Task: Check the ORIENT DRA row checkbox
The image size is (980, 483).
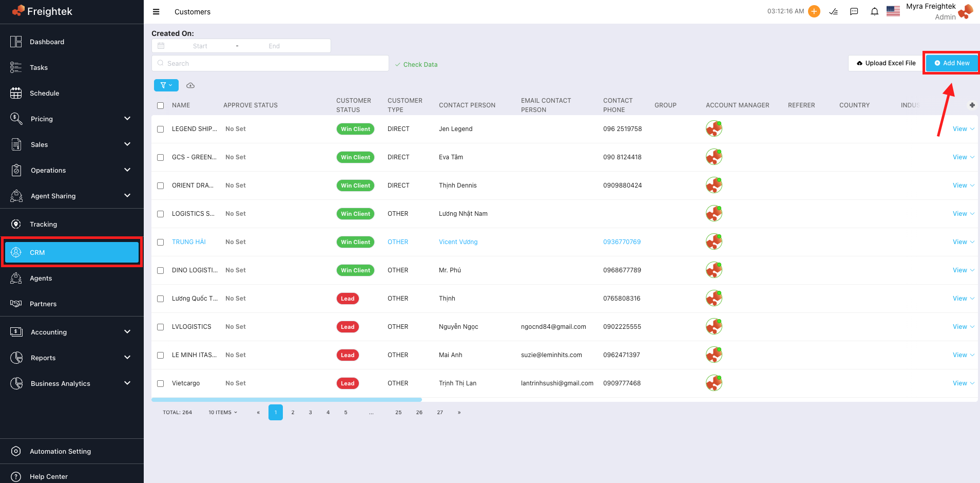Action: (x=161, y=185)
